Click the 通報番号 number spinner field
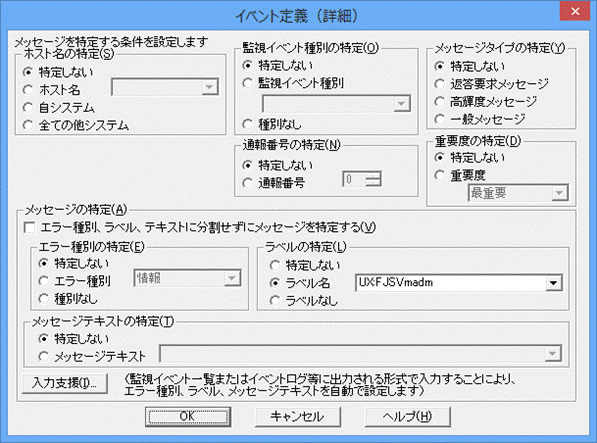 [362, 179]
